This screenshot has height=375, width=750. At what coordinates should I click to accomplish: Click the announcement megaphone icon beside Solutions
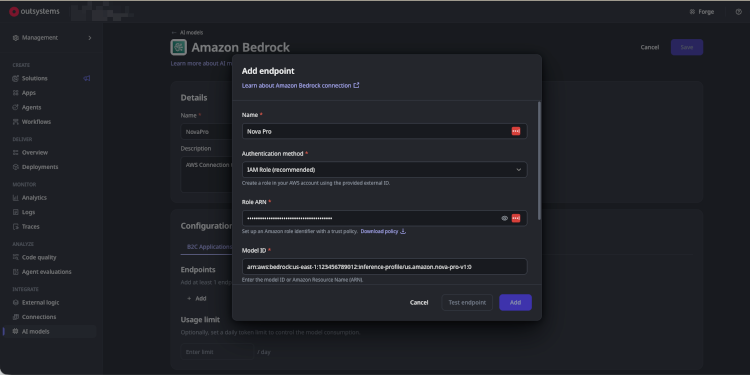click(87, 78)
